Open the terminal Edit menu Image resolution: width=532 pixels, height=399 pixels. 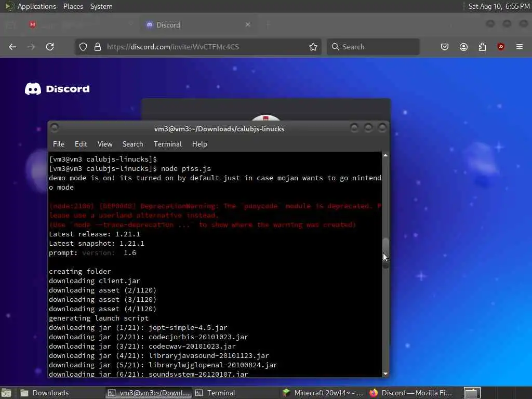pyautogui.click(x=81, y=144)
